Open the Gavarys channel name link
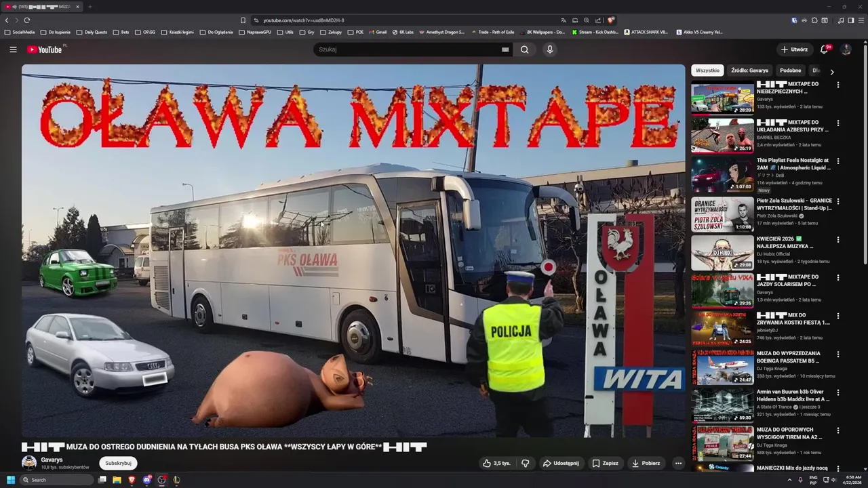868x488 pixels. click(52, 460)
